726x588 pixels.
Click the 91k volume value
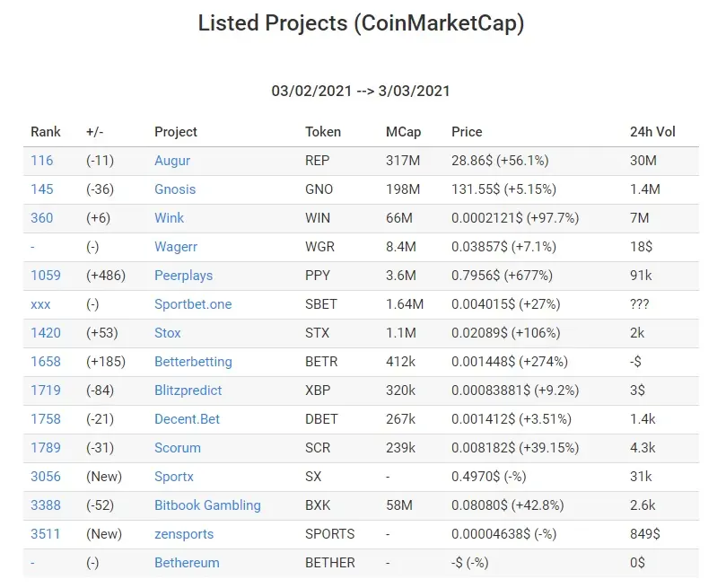[641, 276]
